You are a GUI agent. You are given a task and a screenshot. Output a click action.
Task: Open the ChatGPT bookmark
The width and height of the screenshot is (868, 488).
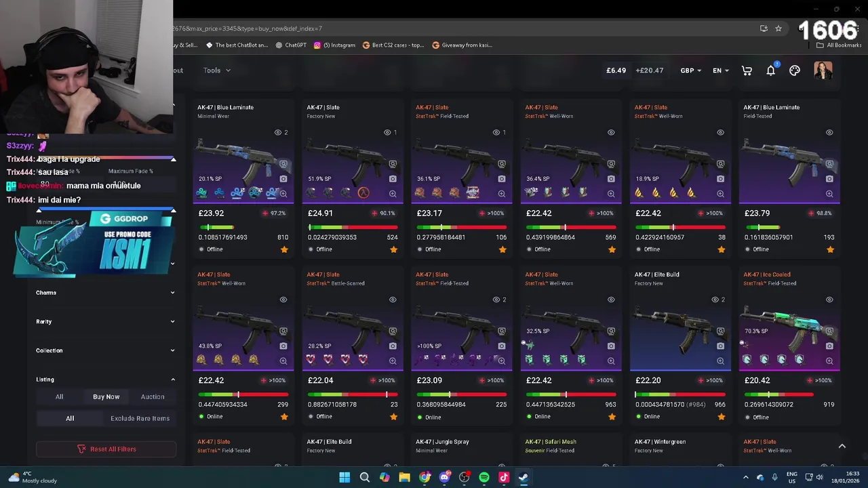(x=291, y=45)
